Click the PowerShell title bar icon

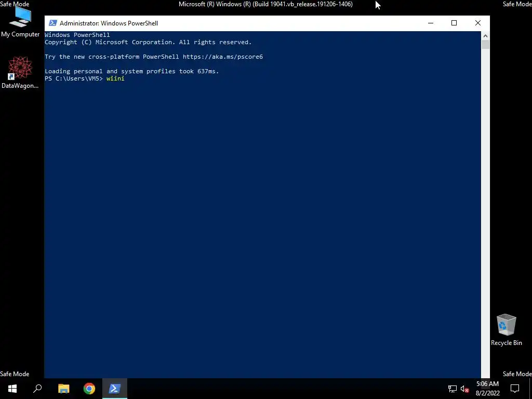coord(52,23)
